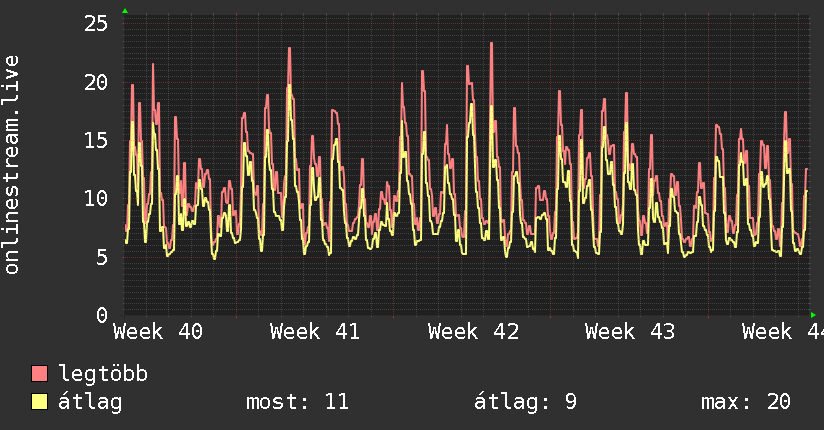Screen dimensions: 824x430
Task: Click the Week 43 axis label
Action: [x=630, y=332]
